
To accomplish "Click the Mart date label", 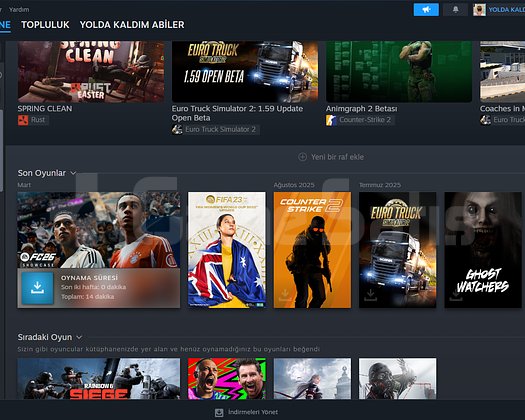I will [x=24, y=185].
